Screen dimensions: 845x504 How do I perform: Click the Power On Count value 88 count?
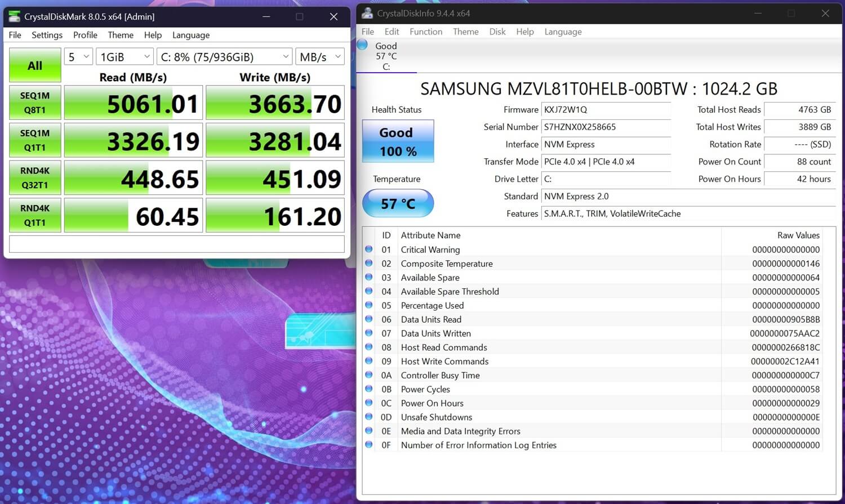point(799,162)
